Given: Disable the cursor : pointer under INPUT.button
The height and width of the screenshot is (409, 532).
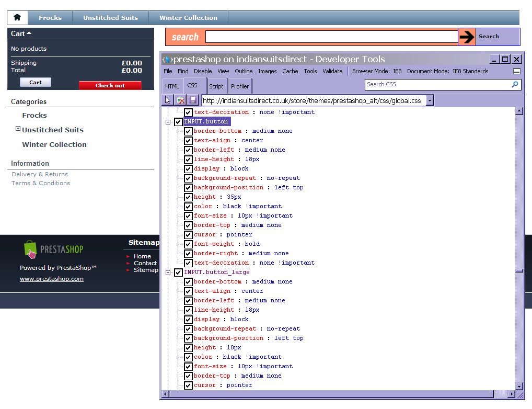Looking at the screenshot, I should tap(188, 235).
